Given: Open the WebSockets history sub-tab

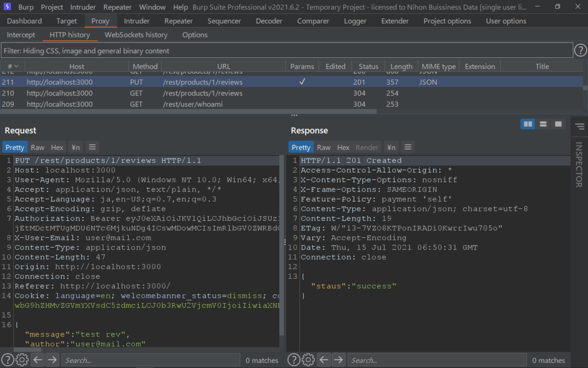Looking at the screenshot, I should point(136,35).
